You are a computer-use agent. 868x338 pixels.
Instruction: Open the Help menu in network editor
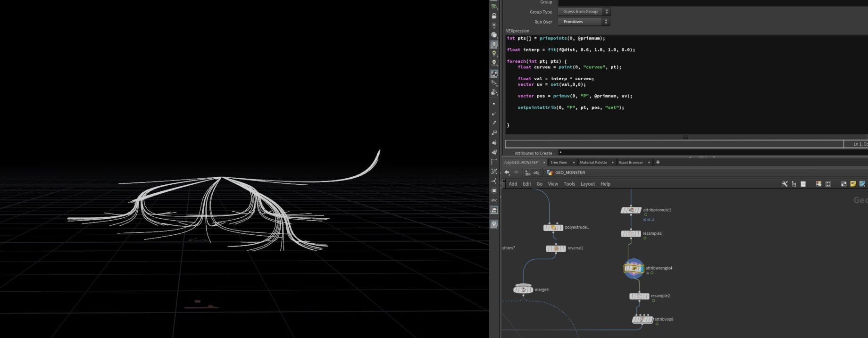[x=605, y=184]
